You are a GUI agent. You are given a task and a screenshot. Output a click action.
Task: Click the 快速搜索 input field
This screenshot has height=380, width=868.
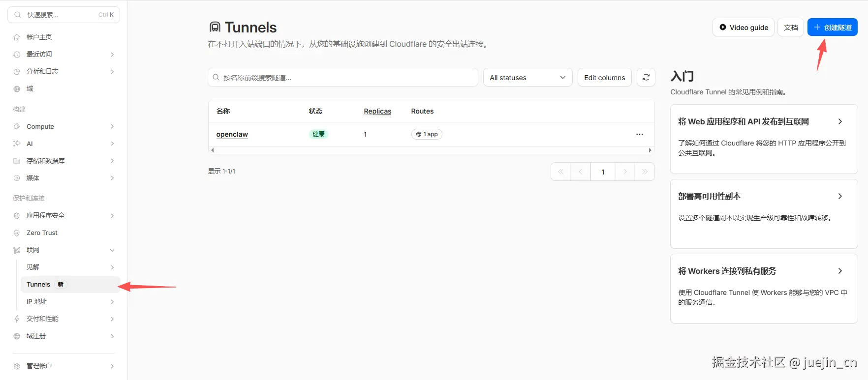coord(64,15)
